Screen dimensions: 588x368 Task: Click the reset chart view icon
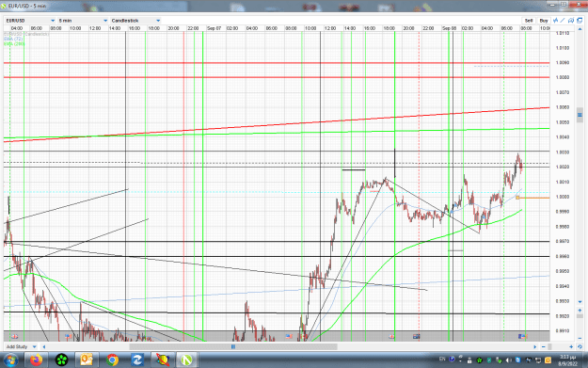click(580, 346)
